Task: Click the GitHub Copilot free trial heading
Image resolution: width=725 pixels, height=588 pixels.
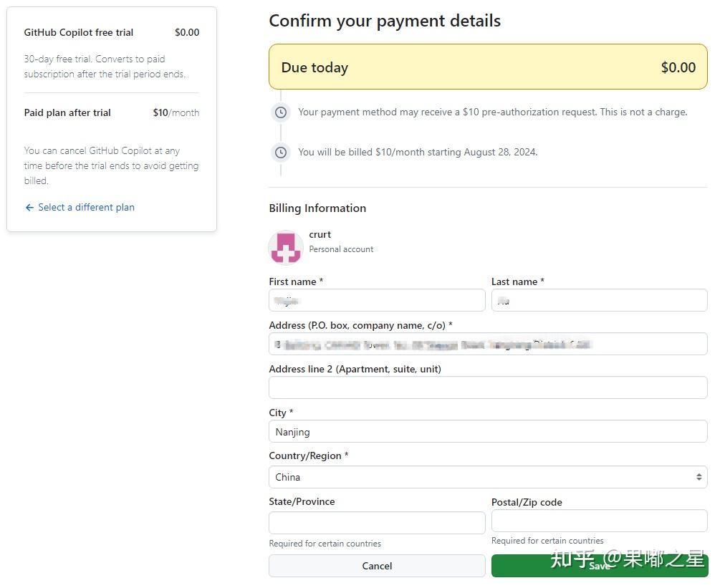Action: point(79,33)
